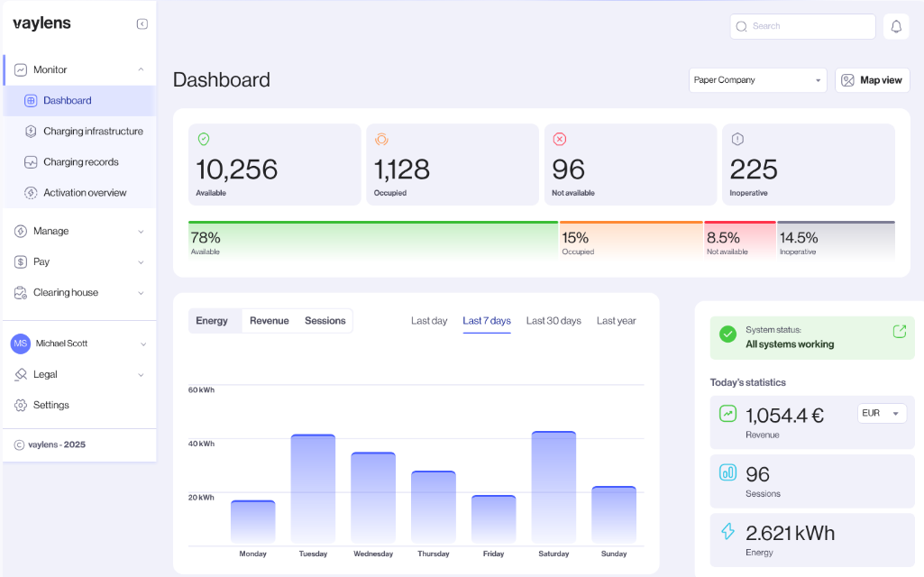Click the Occupied status icon
The image size is (924, 577).
pyautogui.click(x=381, y=139)
